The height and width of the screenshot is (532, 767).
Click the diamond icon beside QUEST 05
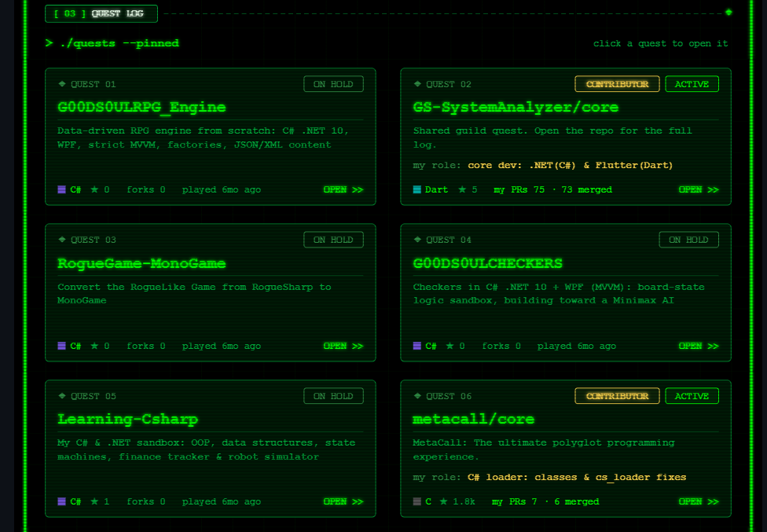tap(61, 395)
